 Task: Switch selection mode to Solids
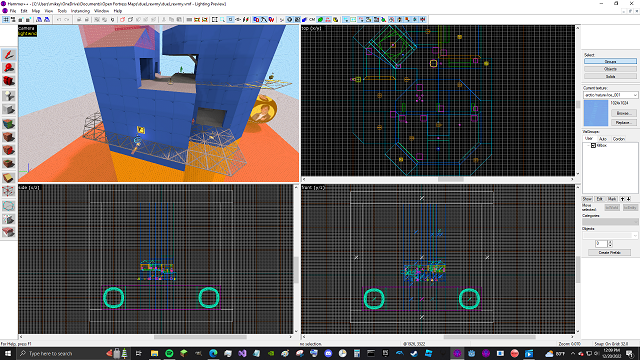click(x=610, y=76)
